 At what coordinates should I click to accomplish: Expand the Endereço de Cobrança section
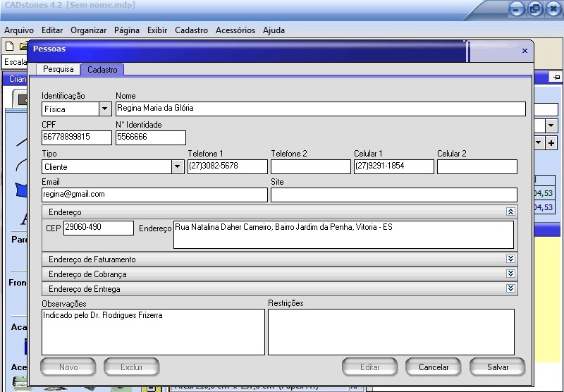[x=510, y=274]
